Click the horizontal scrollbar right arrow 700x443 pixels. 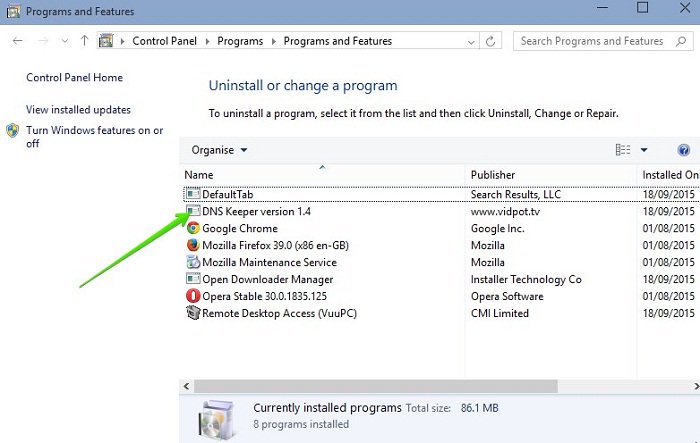[x=696, y=386]
